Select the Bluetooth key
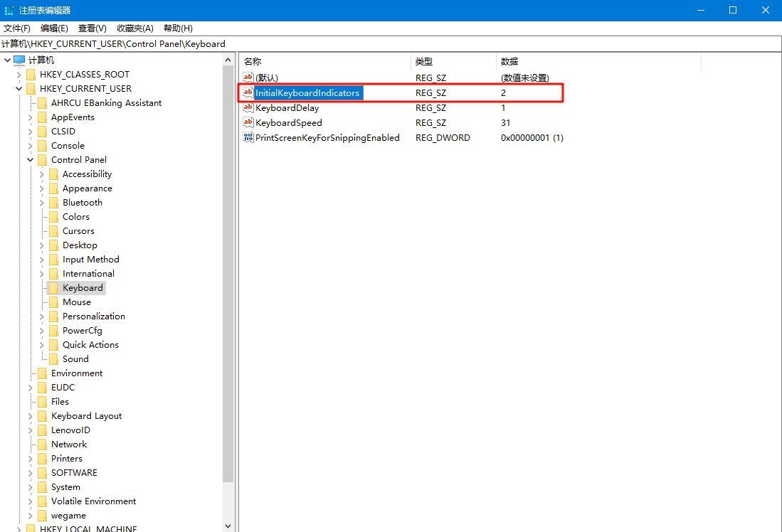The image size is (782, 532). coord(83,203)
